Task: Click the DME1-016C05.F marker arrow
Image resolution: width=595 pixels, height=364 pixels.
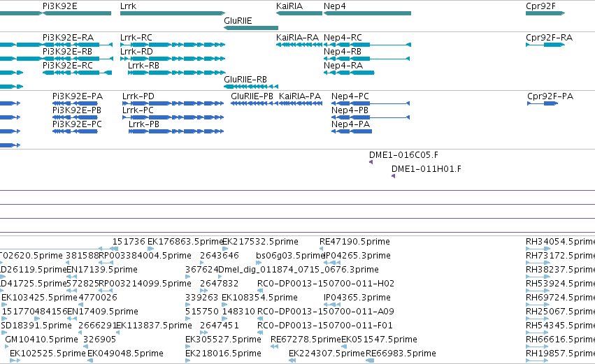Action: click(371, 162)
